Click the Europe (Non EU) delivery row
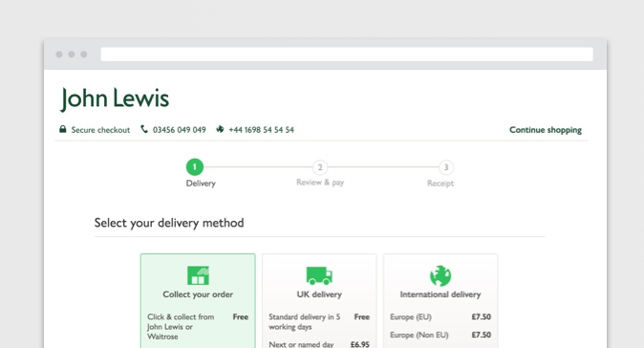The height and width of the screenshot is (348, 644). point(440,335)
